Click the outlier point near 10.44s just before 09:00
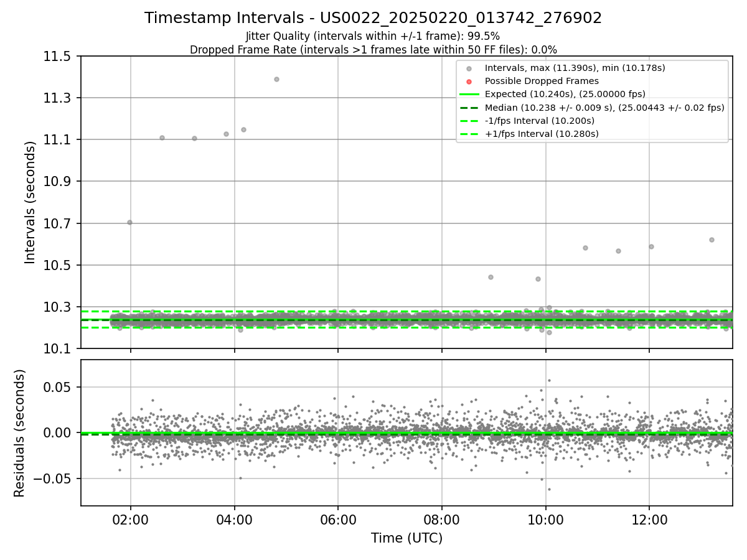The width and height of the screenshot is (747, 560). click(491, 277)
